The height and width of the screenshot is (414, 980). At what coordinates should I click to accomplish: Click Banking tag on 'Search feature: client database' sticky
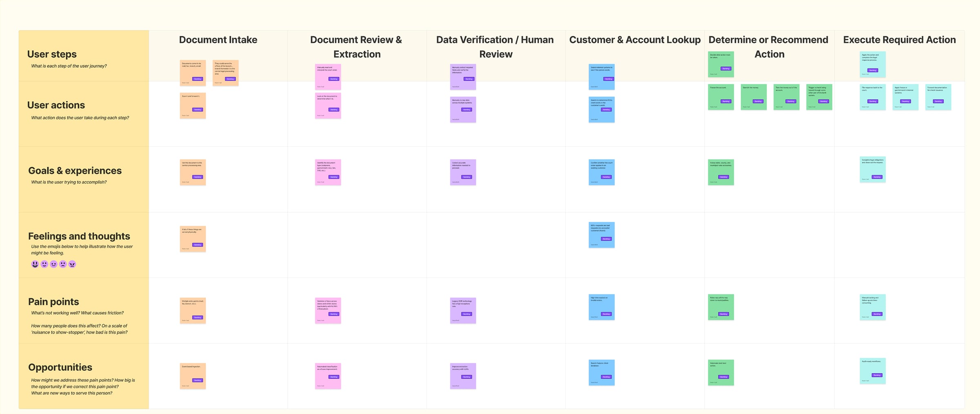(606, 377)
